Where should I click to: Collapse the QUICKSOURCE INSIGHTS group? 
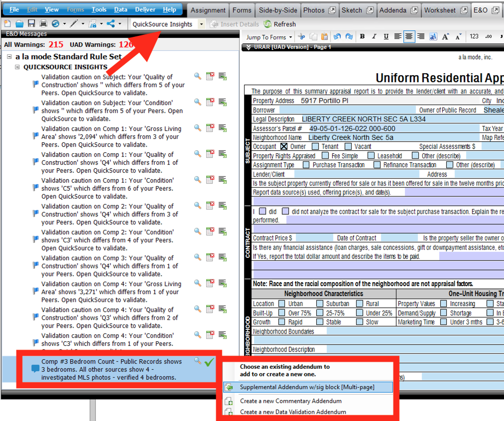[17, 67]
